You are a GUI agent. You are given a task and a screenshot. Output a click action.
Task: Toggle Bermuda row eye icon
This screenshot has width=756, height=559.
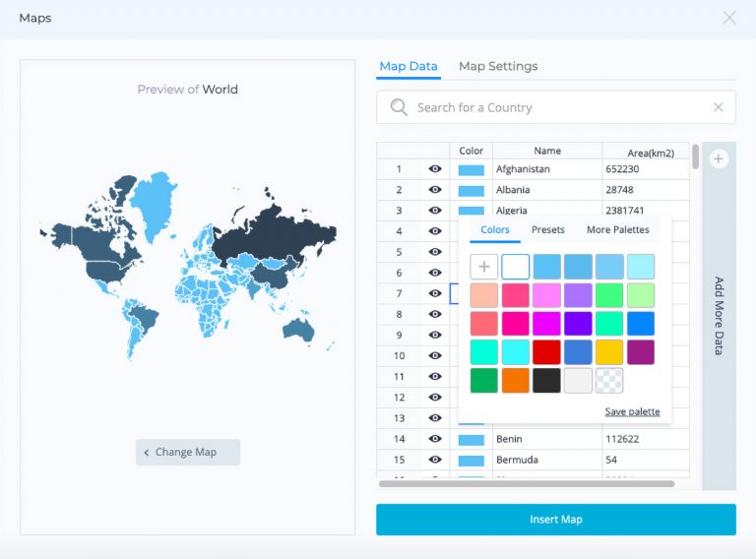click(435, 460)
